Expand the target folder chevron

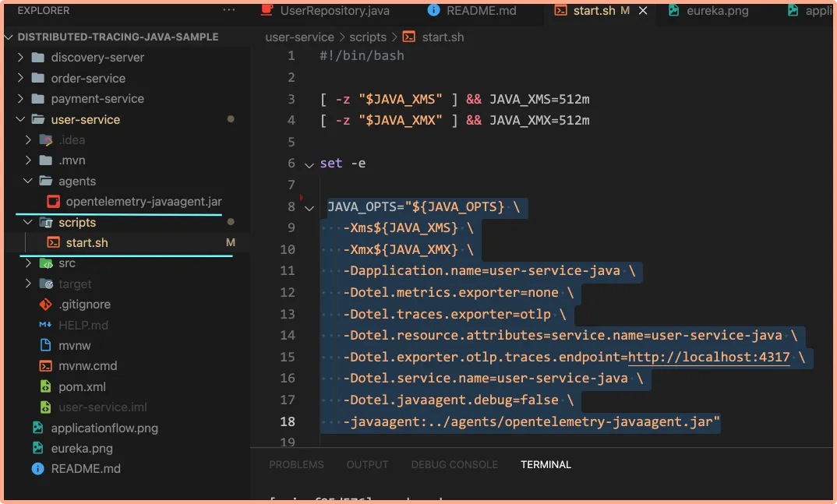28,284
